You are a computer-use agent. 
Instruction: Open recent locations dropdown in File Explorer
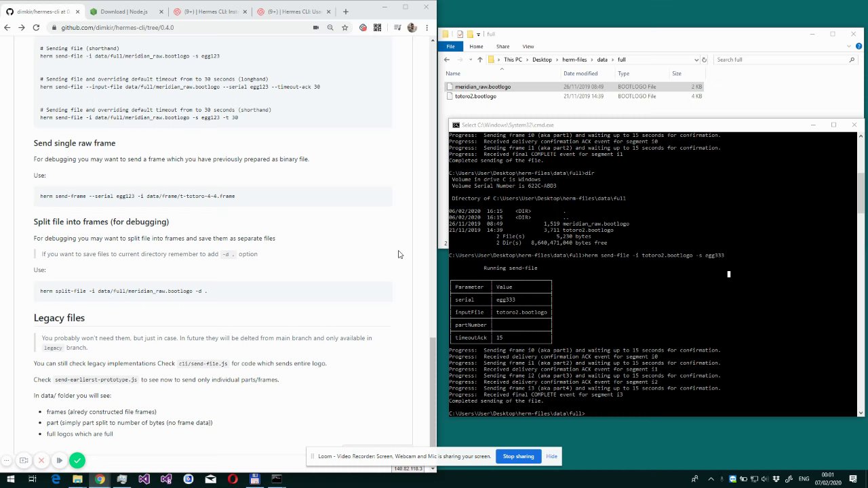470,60
